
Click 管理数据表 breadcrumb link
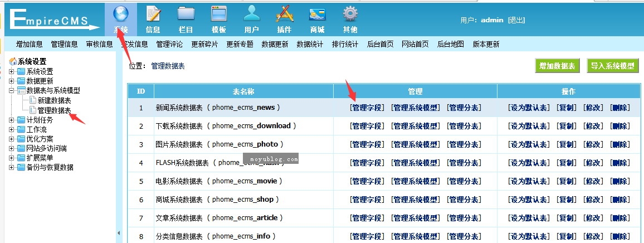[168, 66]
